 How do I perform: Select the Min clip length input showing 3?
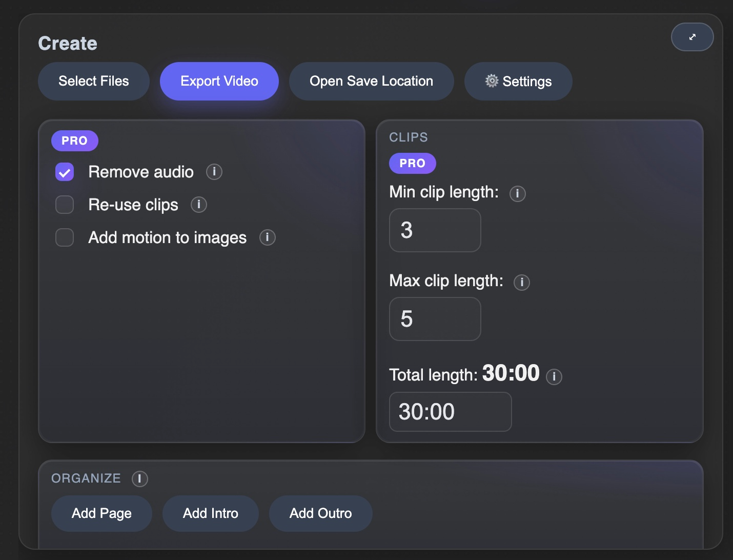[x=435, y=230]
